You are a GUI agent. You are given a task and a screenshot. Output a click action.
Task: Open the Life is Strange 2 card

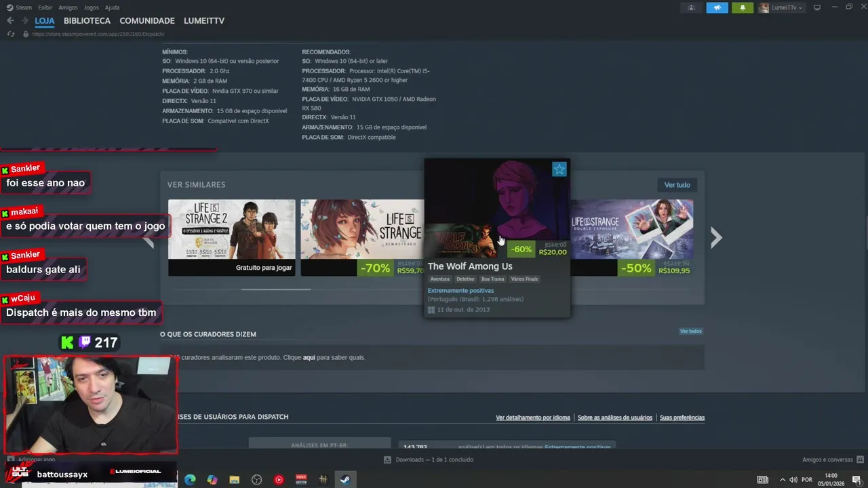pyautogui.click(x=231, y=237)
